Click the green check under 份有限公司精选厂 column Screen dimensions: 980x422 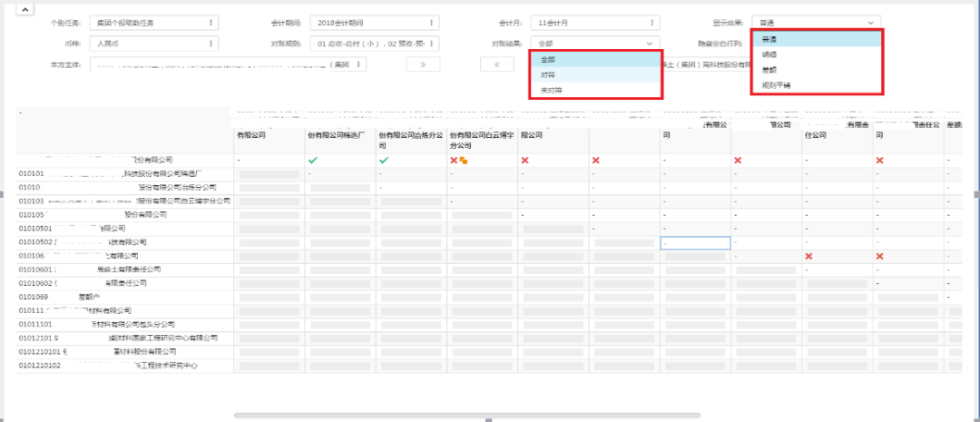(313, 161)
